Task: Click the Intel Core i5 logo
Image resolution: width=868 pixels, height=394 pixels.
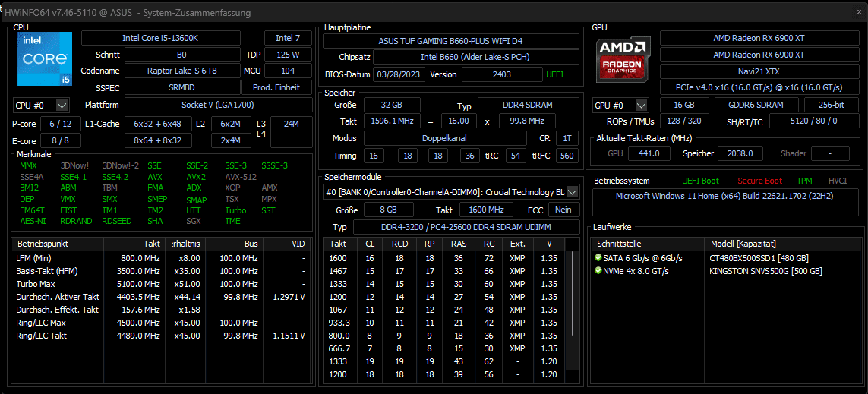Action: 45,58
